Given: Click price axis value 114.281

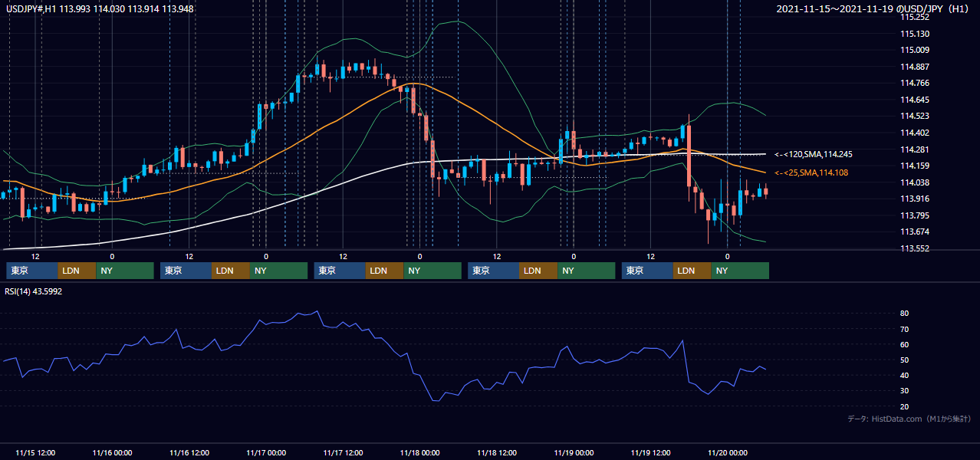Looking at the screenshot, I should pyautogui.click(x=915, y=149).
